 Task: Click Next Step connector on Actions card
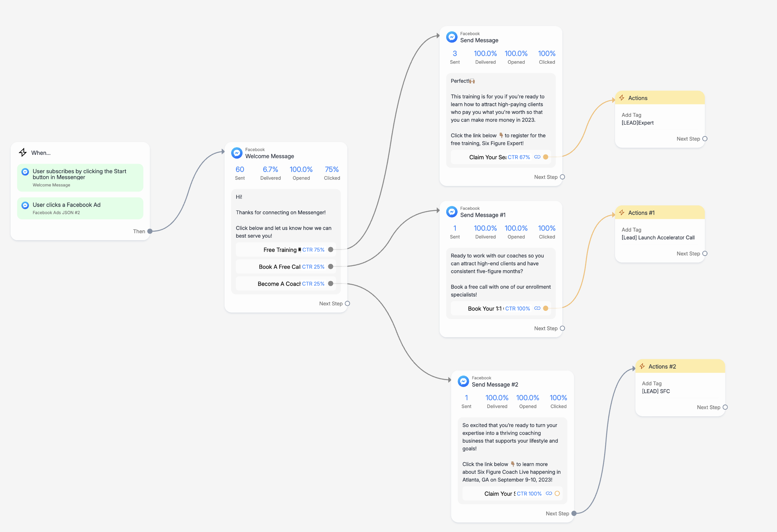point(705,139)
